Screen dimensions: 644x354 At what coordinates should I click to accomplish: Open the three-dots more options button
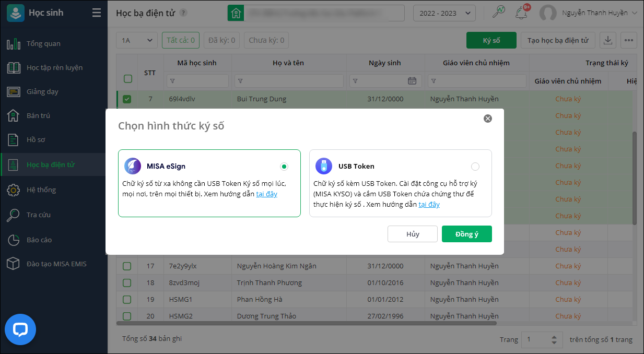coord(628,40)
